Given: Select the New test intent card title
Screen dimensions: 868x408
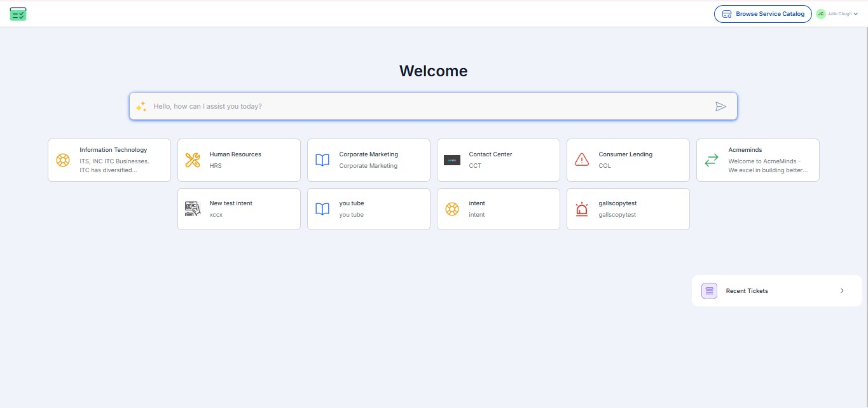Looking at the screenshot, I should point(231,203).
